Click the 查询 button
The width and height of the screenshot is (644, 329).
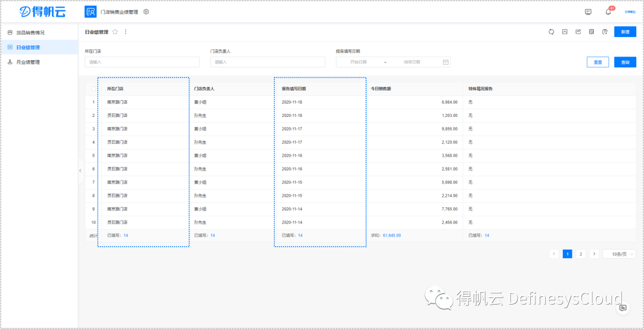coord(625,62)
